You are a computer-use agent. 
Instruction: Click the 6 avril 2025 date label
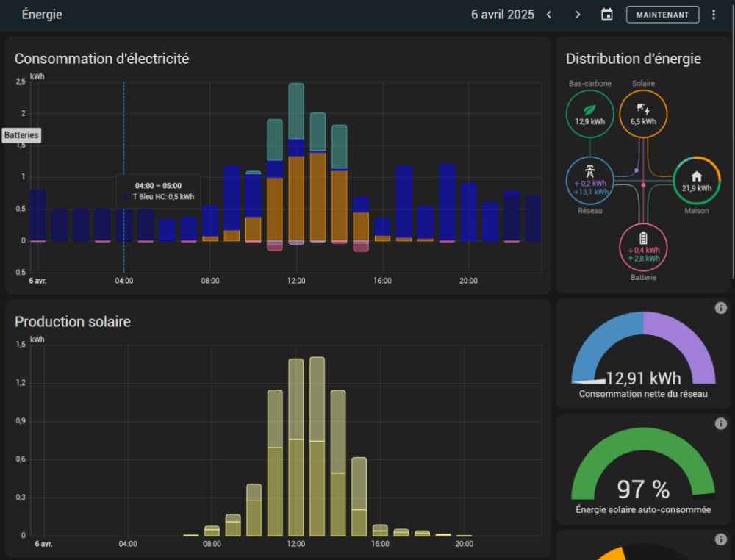[x=503, y=15]
